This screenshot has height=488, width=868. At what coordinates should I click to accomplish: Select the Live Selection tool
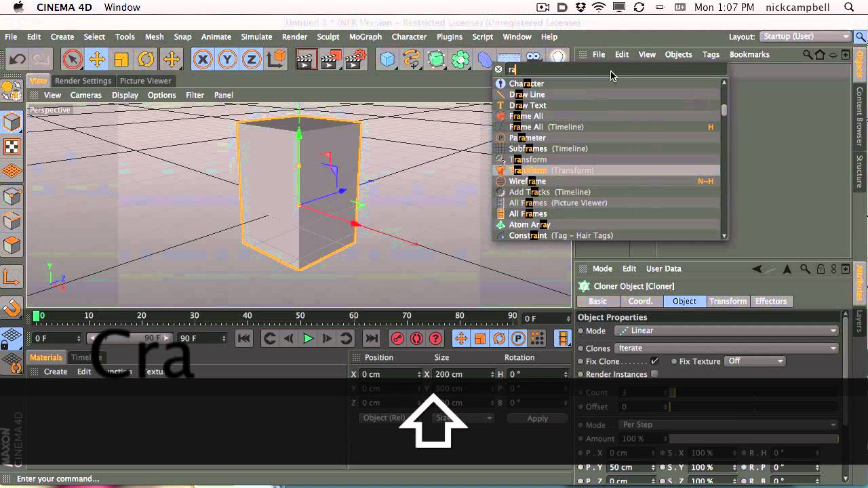[x=72, y=60]
